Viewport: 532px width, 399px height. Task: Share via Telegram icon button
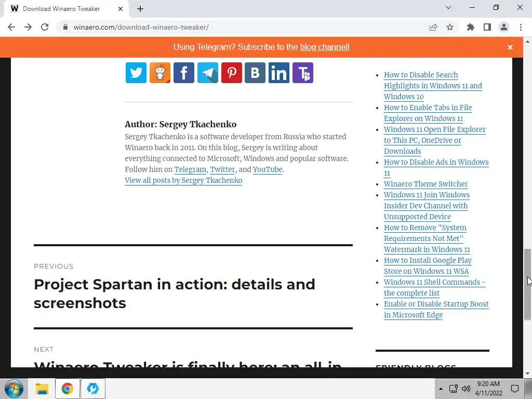(x=208, y=73)
